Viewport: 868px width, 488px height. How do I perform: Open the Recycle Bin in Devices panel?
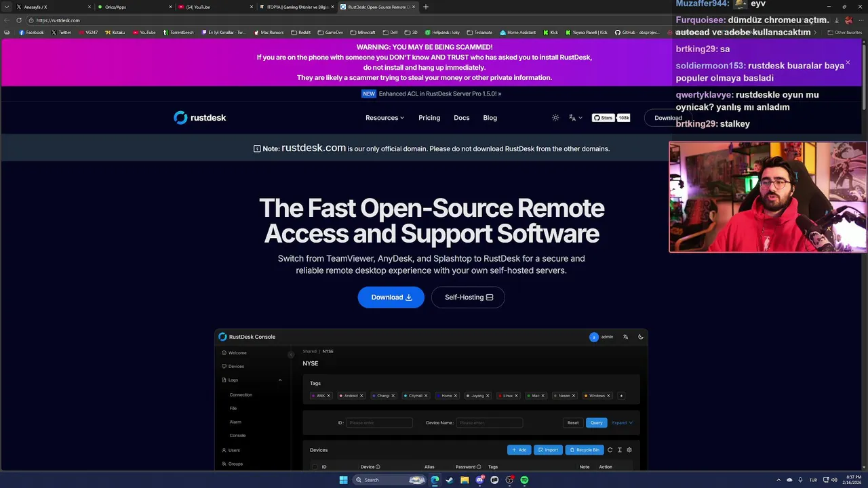click(585, 450)
